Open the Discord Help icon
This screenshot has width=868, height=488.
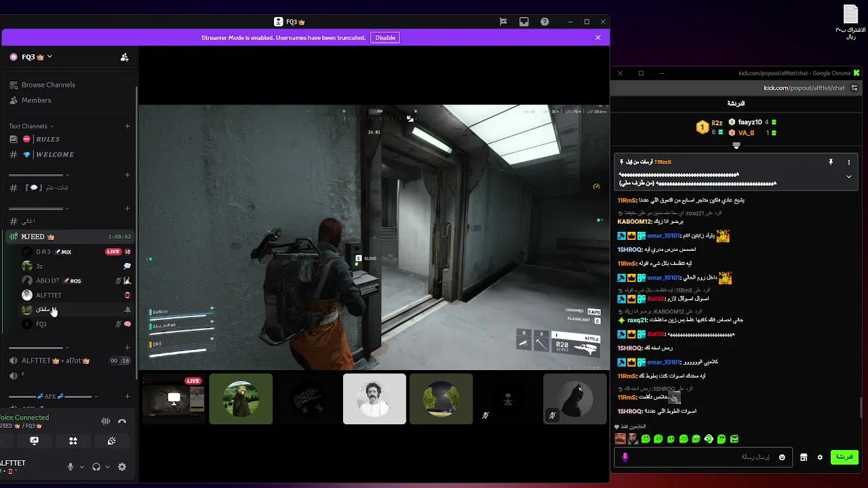pos(545,22)
